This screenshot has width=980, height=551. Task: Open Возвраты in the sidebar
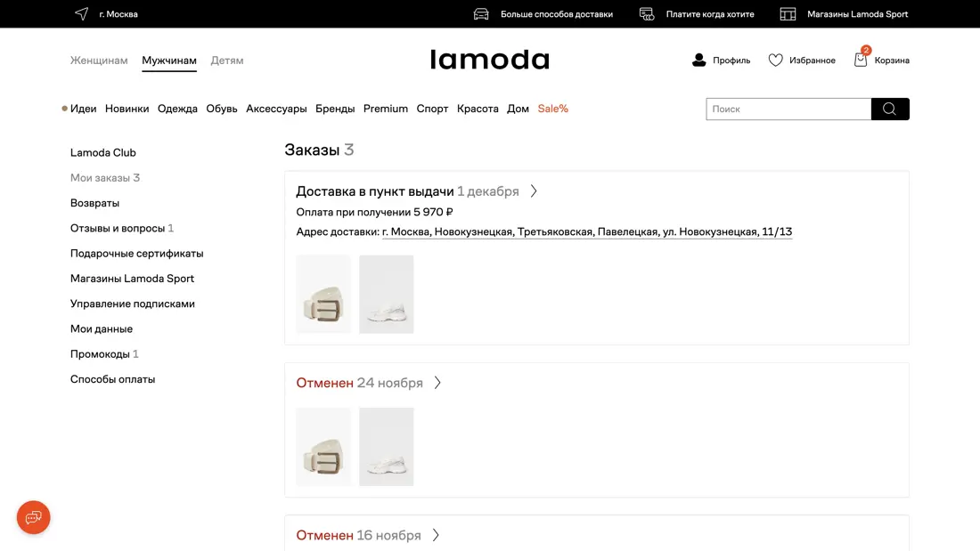click(x=94, y=203)
